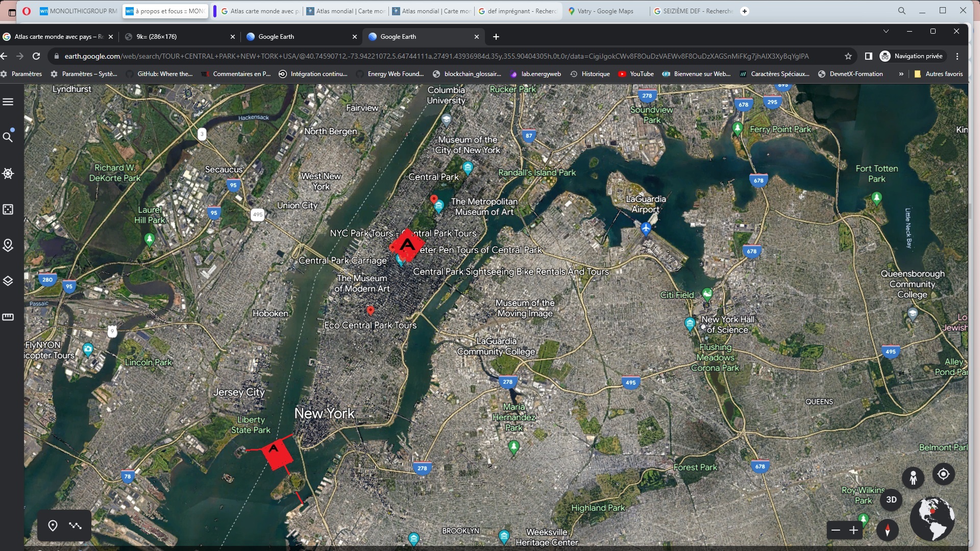
Task: Activate the Pegman Street View icon
Action: coord(913,478)
